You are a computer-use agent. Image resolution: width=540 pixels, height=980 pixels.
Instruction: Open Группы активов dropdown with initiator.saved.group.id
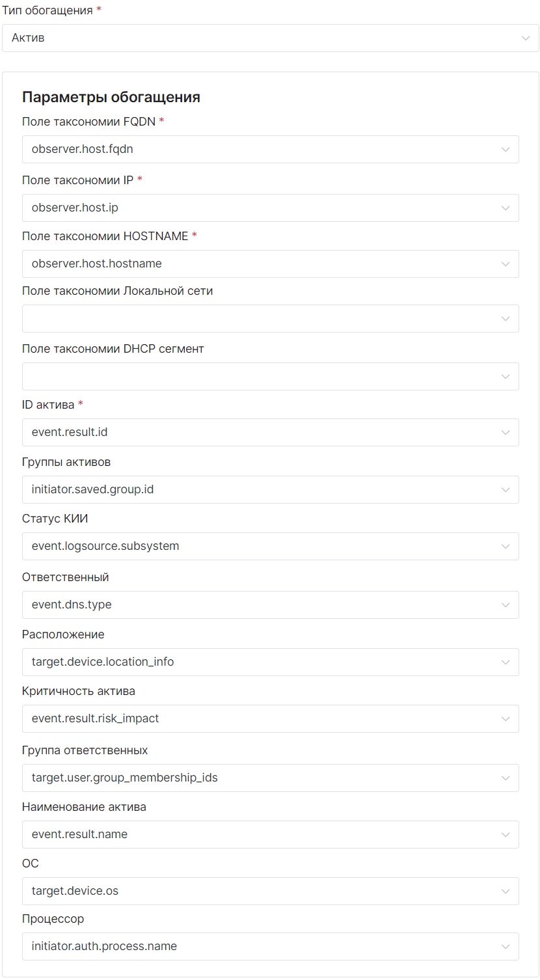270,489
